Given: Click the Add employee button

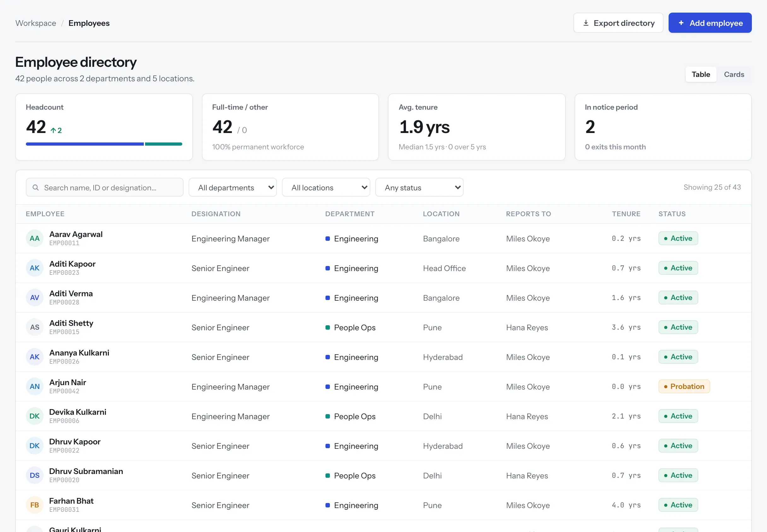Looking at the screenshot, I should [710, 23].
